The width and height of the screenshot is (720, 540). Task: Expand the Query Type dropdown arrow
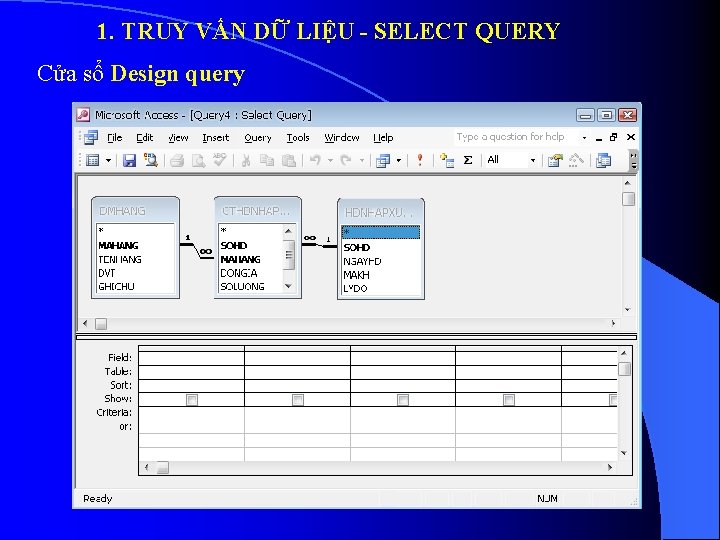click(399, 161)
